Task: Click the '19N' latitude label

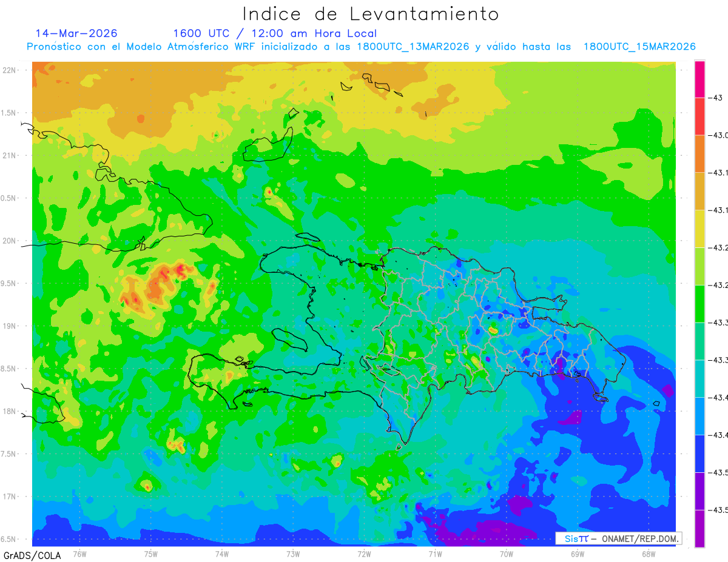Action: [x=10, y=326]
